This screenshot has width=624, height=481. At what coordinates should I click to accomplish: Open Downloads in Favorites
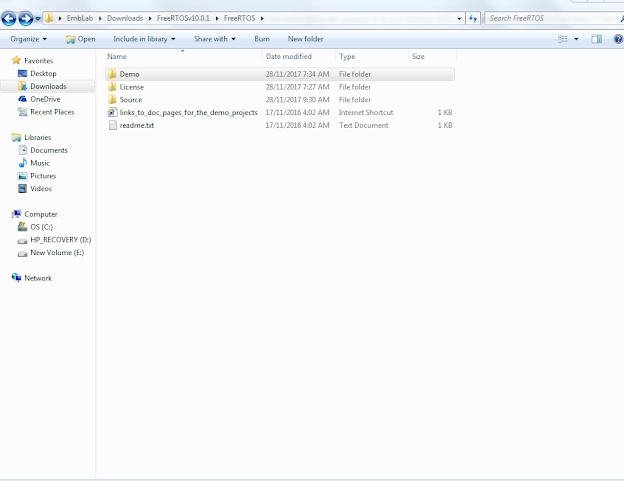click(x=49, y=86)
